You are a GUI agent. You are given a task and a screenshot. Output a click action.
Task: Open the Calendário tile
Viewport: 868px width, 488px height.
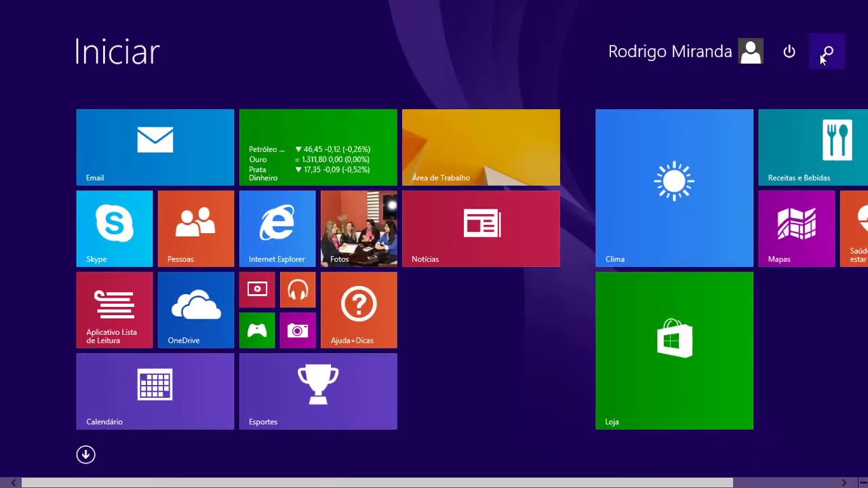(155, 391)
